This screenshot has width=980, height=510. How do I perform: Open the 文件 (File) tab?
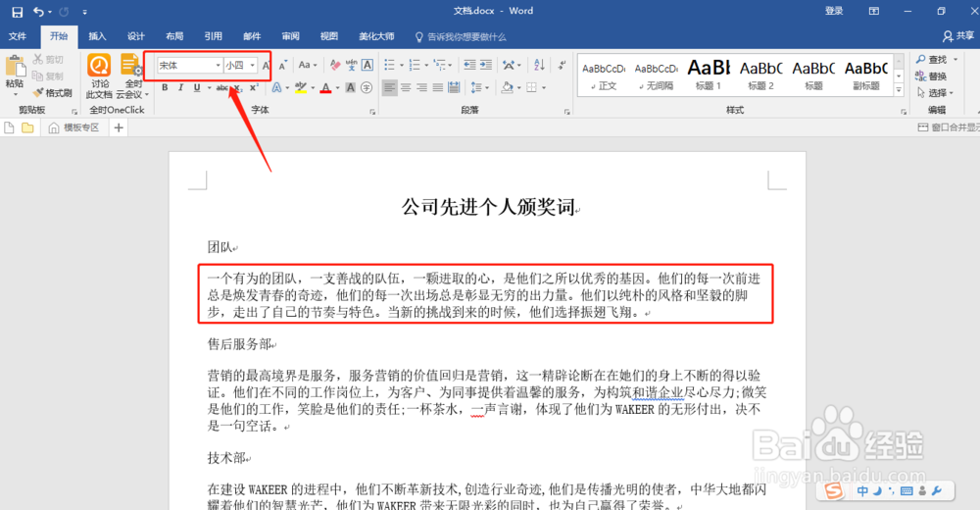coord(18,36)
